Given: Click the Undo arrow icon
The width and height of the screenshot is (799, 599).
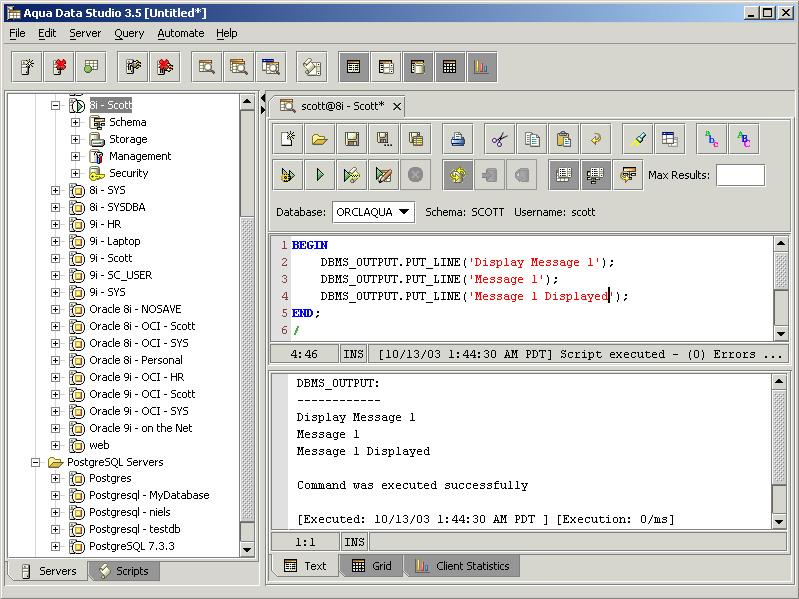Looking at the screenshot, I should (x=596, y=139).
